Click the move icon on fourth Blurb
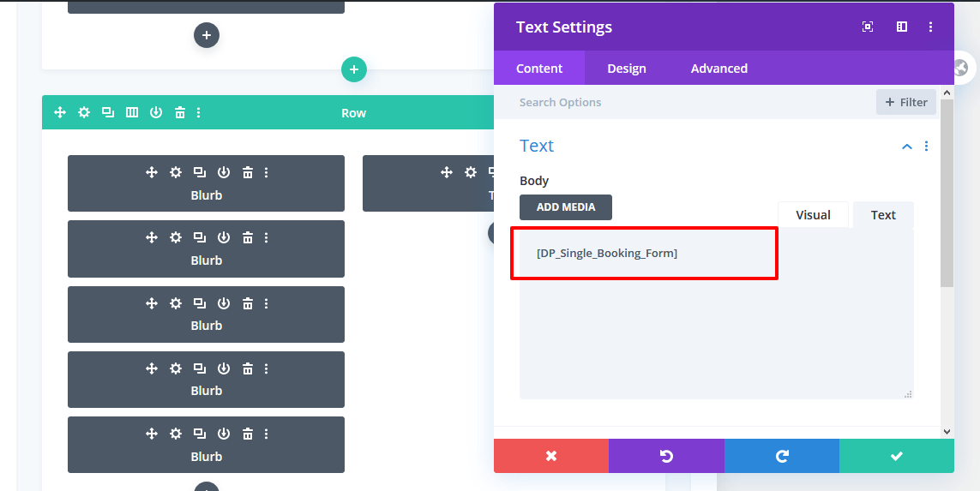Image resolution: width=980 pixels, height=491 pixels. 151,368
